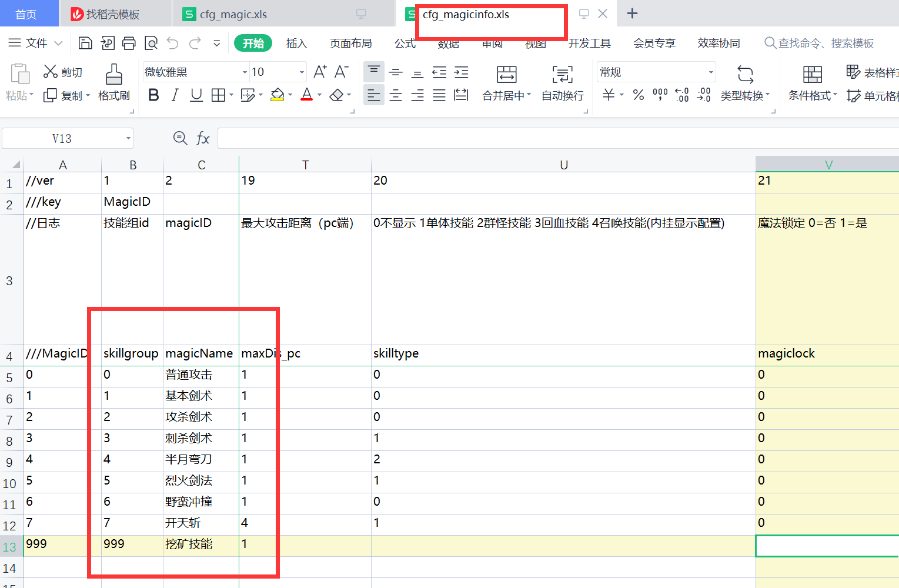
Task: Align text right
Action: [x=417, y=95]
